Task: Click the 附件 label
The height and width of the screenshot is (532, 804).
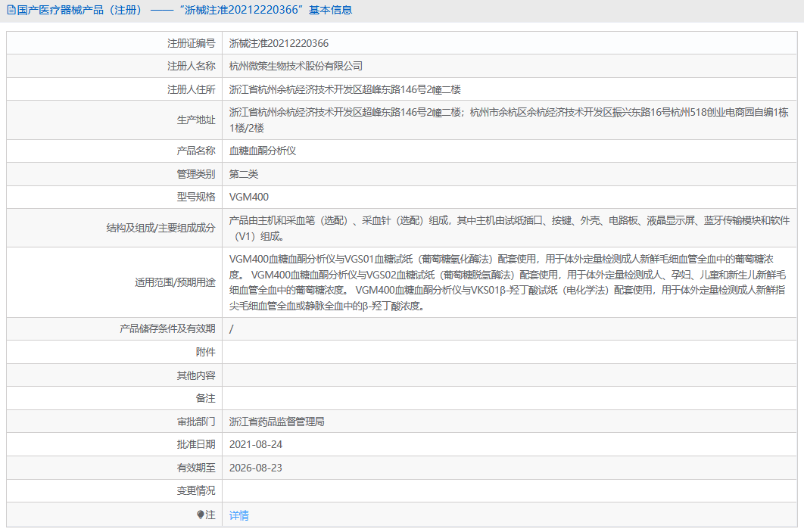Action: (206, 352)
